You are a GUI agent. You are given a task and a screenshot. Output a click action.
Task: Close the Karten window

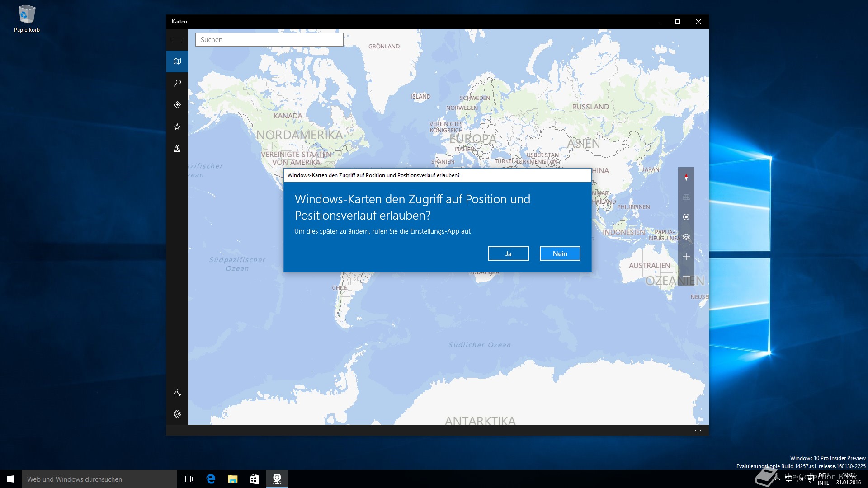pos(698,22)
